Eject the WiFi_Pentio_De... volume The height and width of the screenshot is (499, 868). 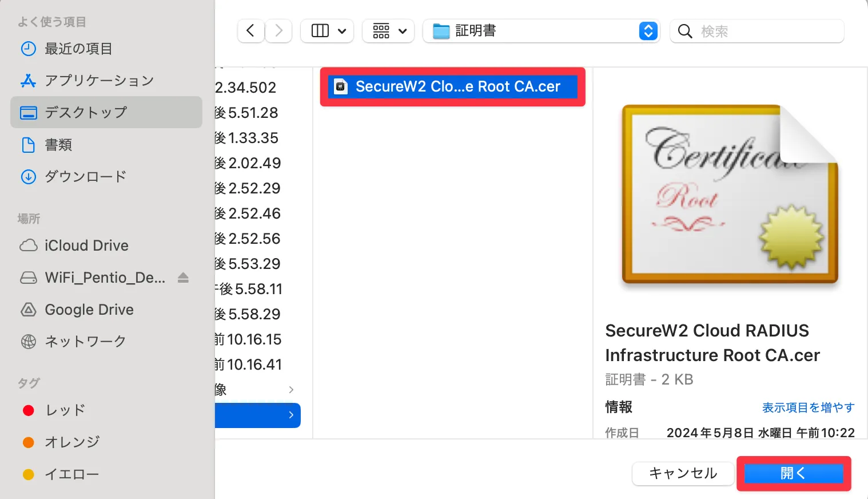coord(183,278)
